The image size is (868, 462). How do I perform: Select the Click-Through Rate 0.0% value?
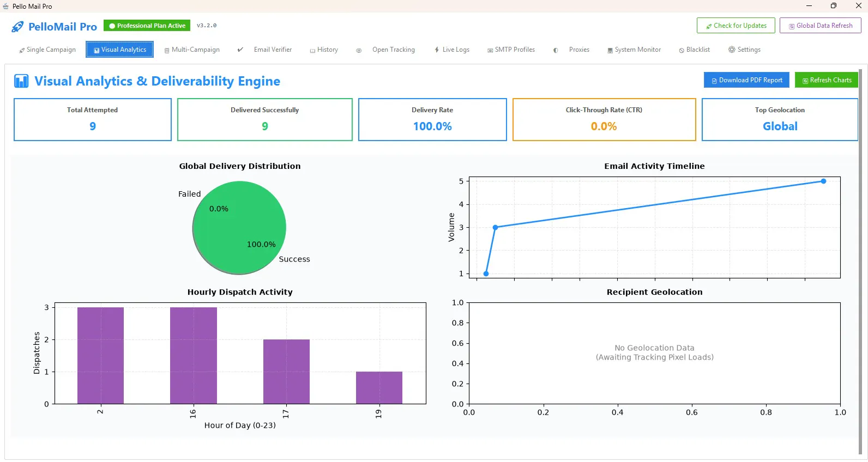tap(604, 126)
